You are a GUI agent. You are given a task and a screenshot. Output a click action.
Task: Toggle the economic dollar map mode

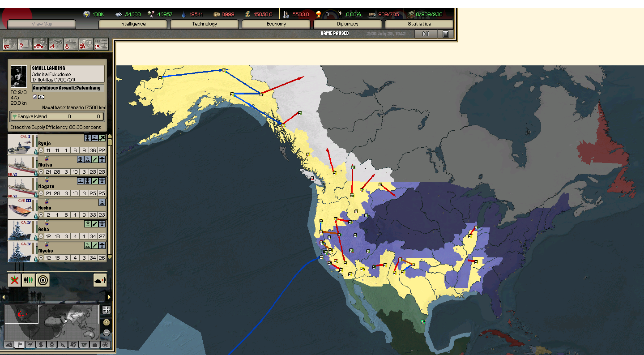41,345
